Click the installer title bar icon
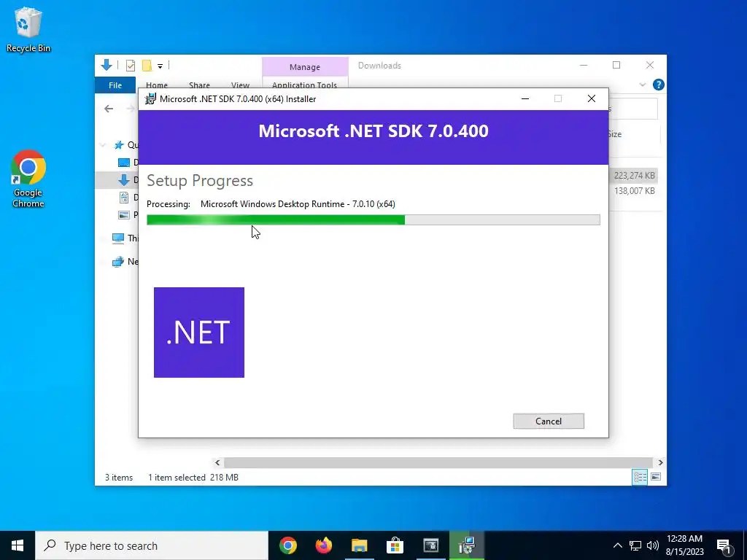Viewport: 747px width, 560px height. [150, 99]
